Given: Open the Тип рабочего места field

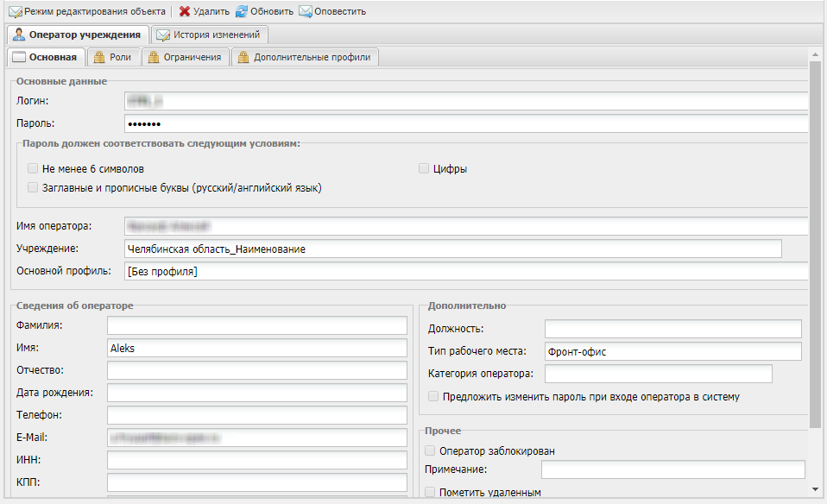Looking at the screenshot, I should 672,351.
